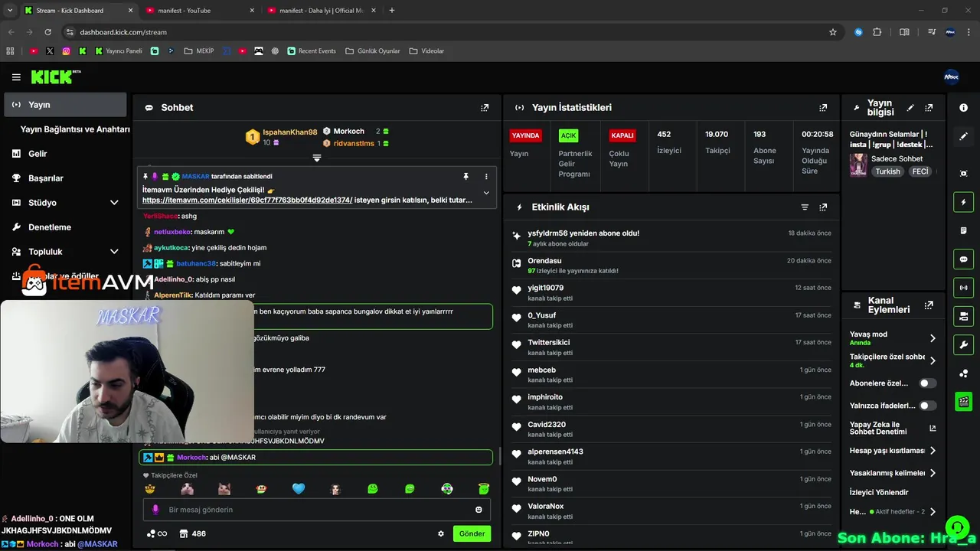The width and height of the screenshot is (980, 551).
Task: Collapse the leaderboard with the arrow below it
Action: point(316,158)
